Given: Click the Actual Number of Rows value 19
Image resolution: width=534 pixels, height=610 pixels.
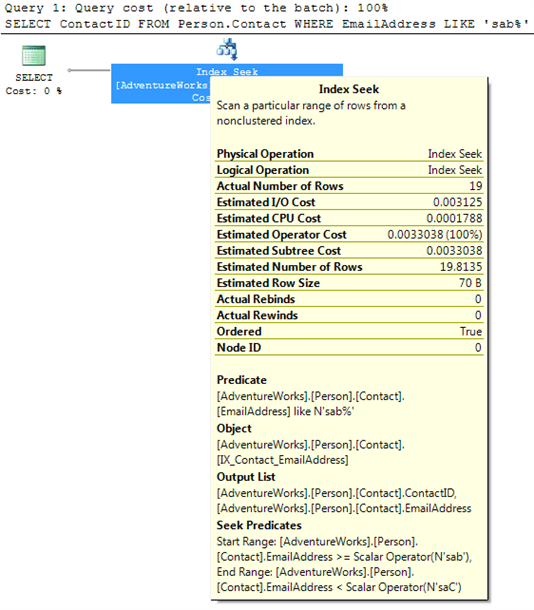Looking at the screenshot, I should [476, 186].
